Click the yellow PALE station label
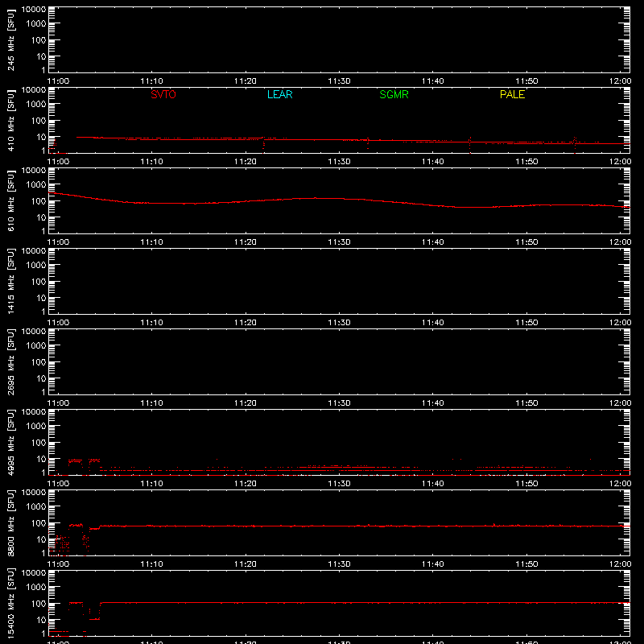This screenshot has width=644, height=644. pos(512,94)
